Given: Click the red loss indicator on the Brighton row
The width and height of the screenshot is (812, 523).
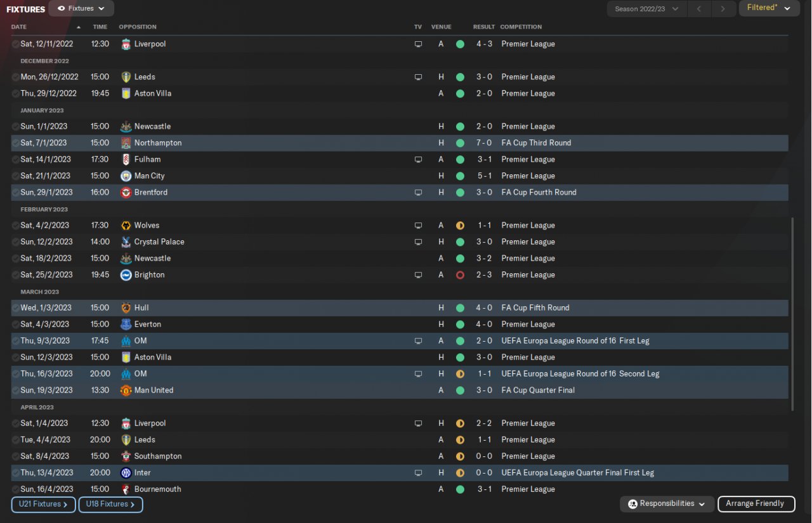Looking at the screenshot, I should pos(460,275).
